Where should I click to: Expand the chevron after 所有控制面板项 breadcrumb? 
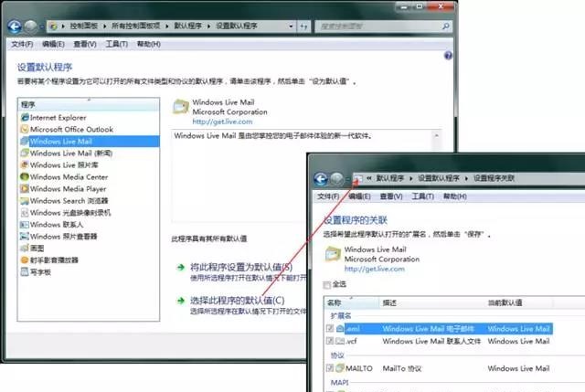coord(166,26)
